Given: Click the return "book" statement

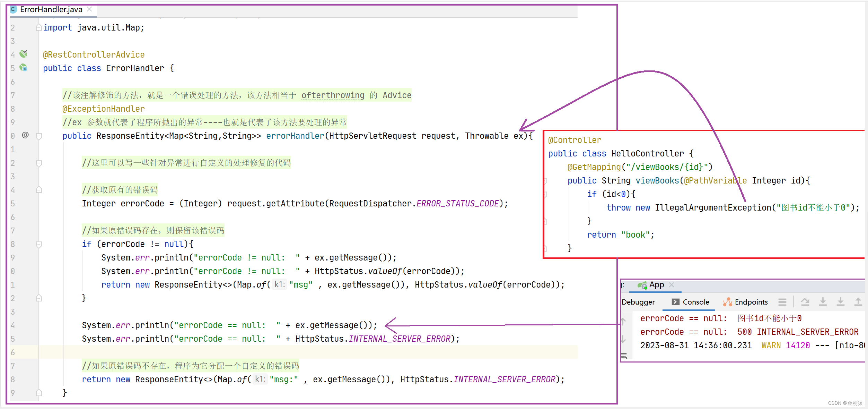Looking at the screenshot, I should tap(621, 235).
